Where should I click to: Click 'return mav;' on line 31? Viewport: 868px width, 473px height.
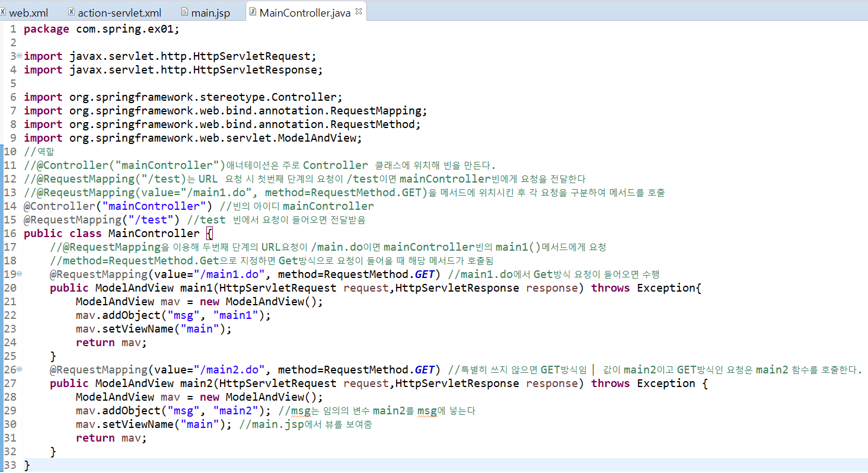(111, 438)
